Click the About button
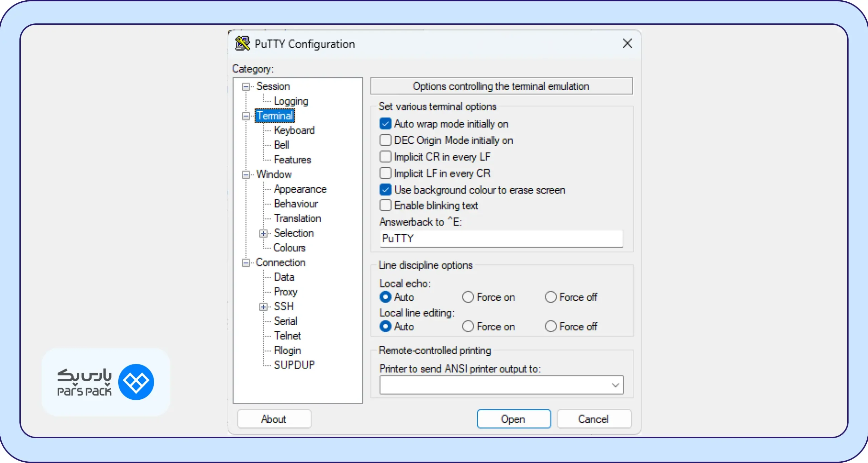 point(274,419)
